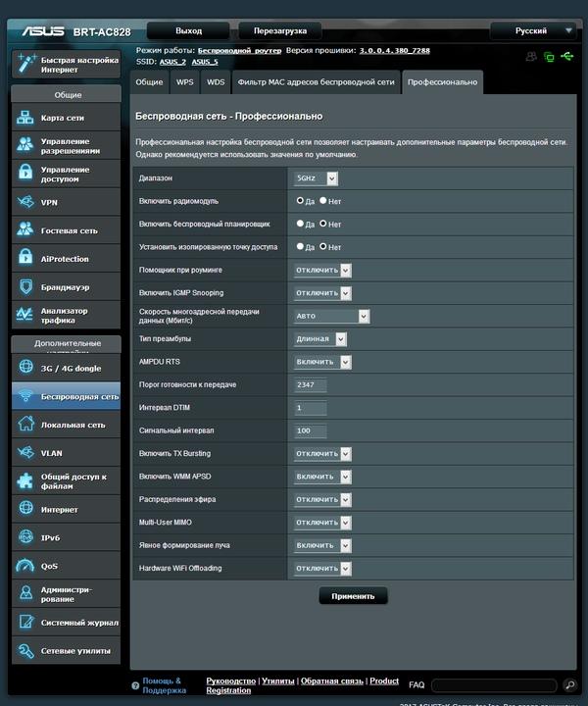Open the AiProtection lock icon
The height and width of the screenshot is (706, 588).
25,258
